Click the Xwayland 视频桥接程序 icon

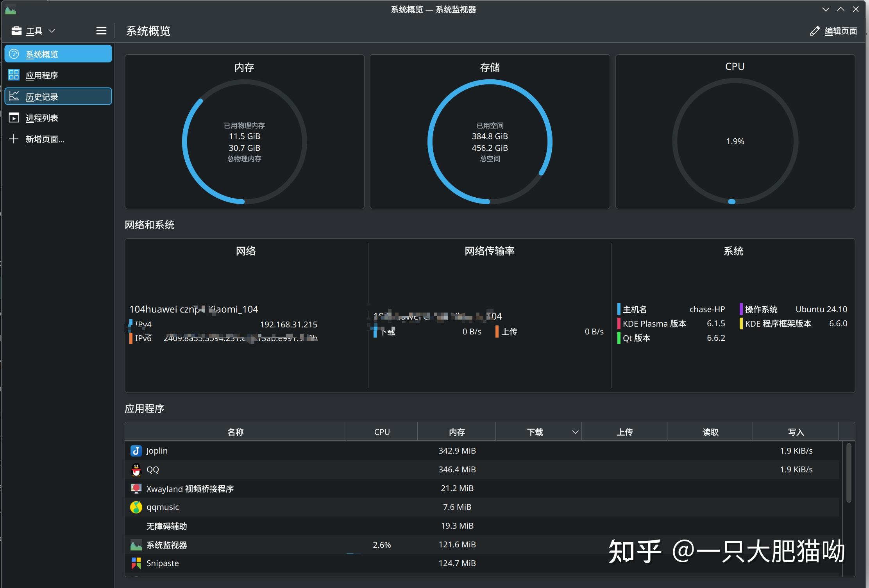136,488
